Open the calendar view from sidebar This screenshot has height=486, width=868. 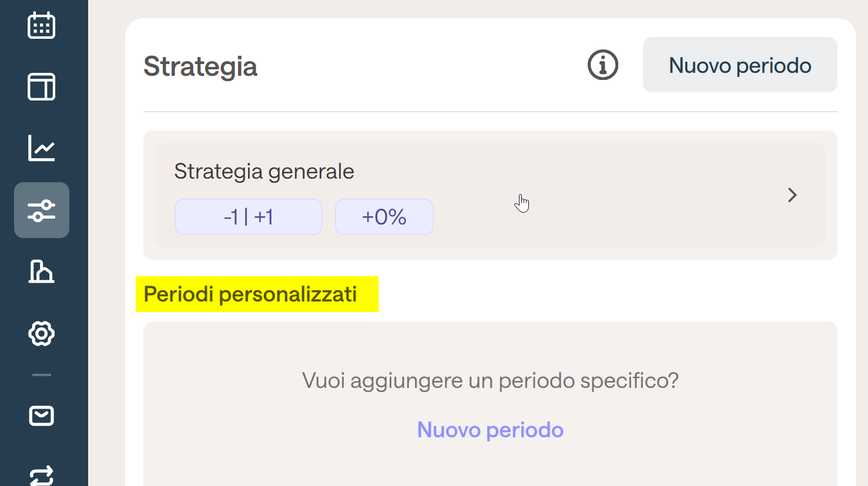pyautogui.click(x=42, y=25)
